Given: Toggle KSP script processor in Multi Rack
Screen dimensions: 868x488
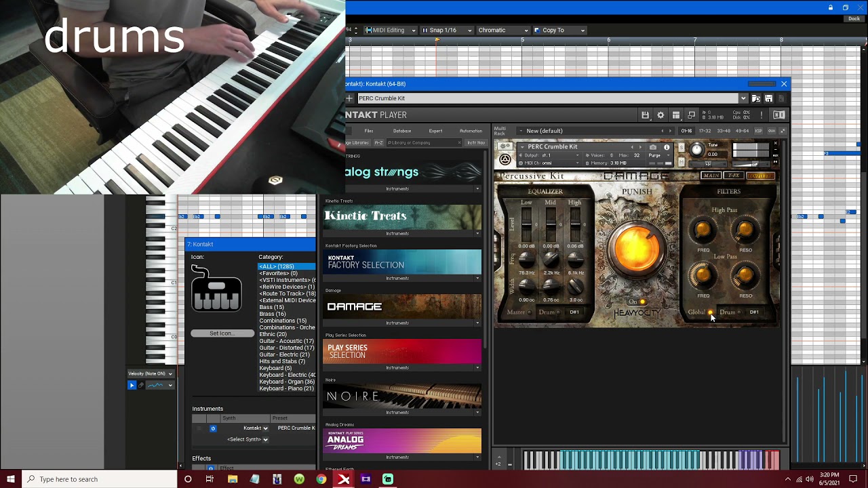Looking at the screenshot, I should [x=759, y=131].
